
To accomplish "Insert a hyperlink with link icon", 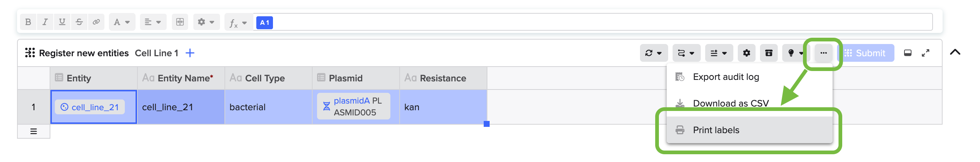I will (96, 22).
